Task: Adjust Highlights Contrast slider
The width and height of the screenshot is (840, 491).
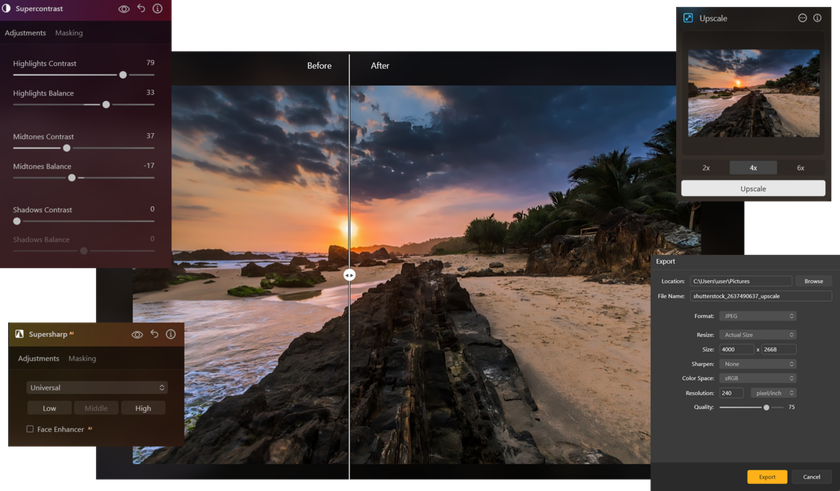Action: [84, 75]
